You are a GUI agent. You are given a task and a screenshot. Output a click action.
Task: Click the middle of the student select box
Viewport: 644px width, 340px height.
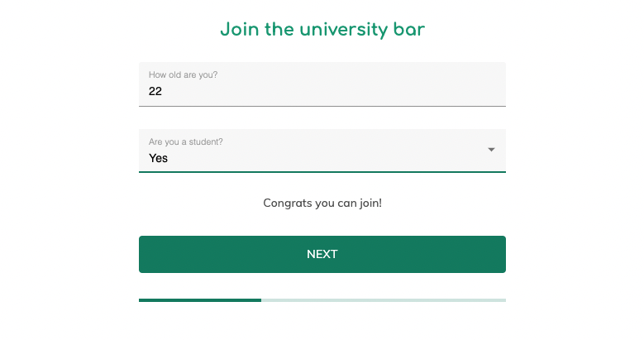pos(322,151)
